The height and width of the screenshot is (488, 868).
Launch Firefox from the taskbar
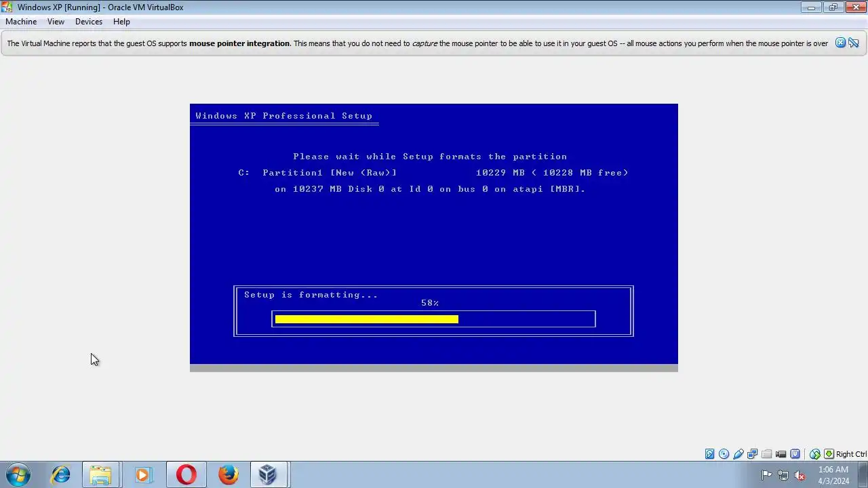point(228,474)
